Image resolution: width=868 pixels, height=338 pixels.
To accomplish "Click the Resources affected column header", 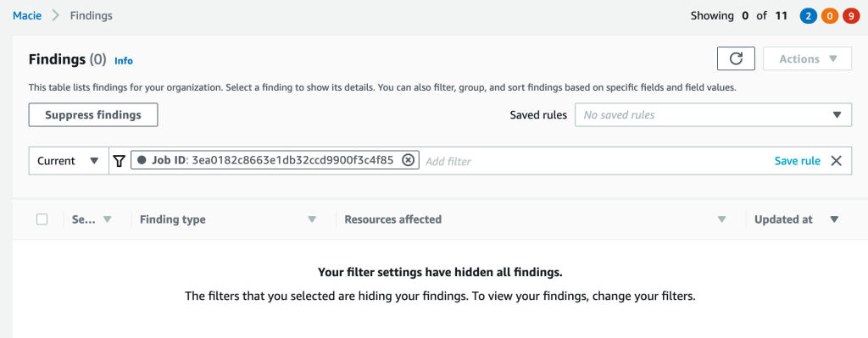I will [393, 219].
